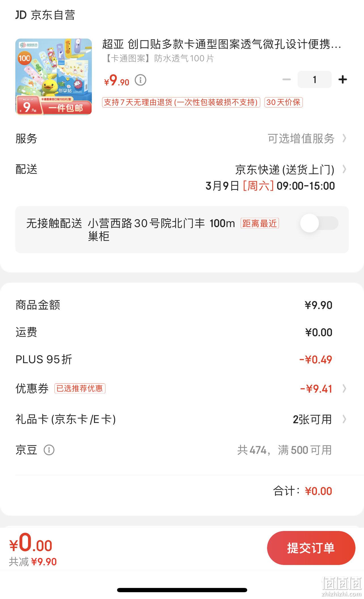364x599 pixels.
Task: Open the 超亚 创口贴 product title
Action: 221,44
